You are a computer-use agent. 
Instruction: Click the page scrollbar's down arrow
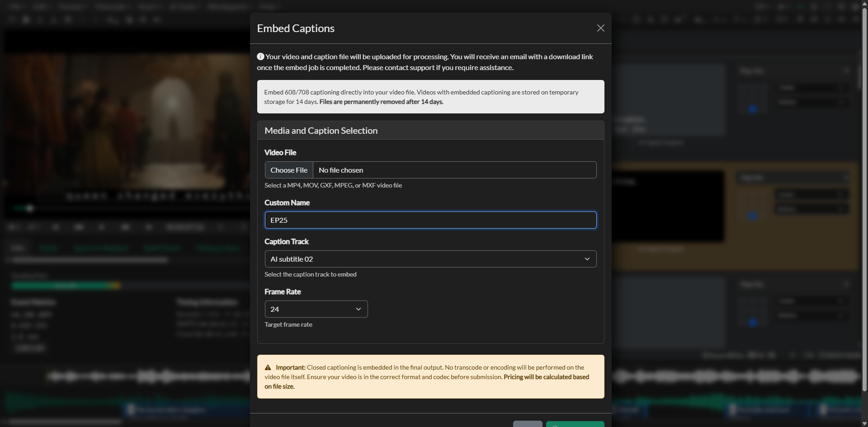(x=864, y=424)
